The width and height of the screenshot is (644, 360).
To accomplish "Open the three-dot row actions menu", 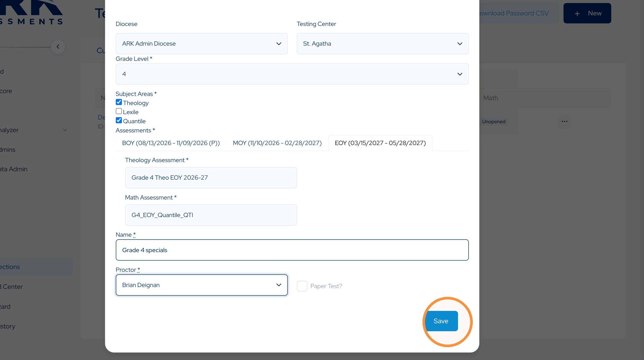I will 564,121.
